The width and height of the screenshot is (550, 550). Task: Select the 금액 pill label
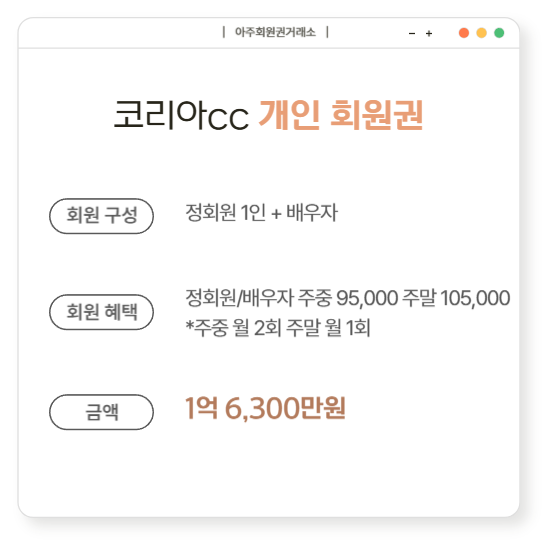pyautogui.click(x=101, y=412)
